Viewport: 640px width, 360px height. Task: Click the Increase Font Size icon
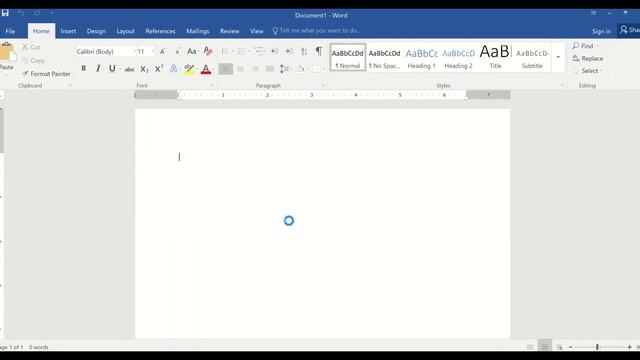tap(162, 51)
